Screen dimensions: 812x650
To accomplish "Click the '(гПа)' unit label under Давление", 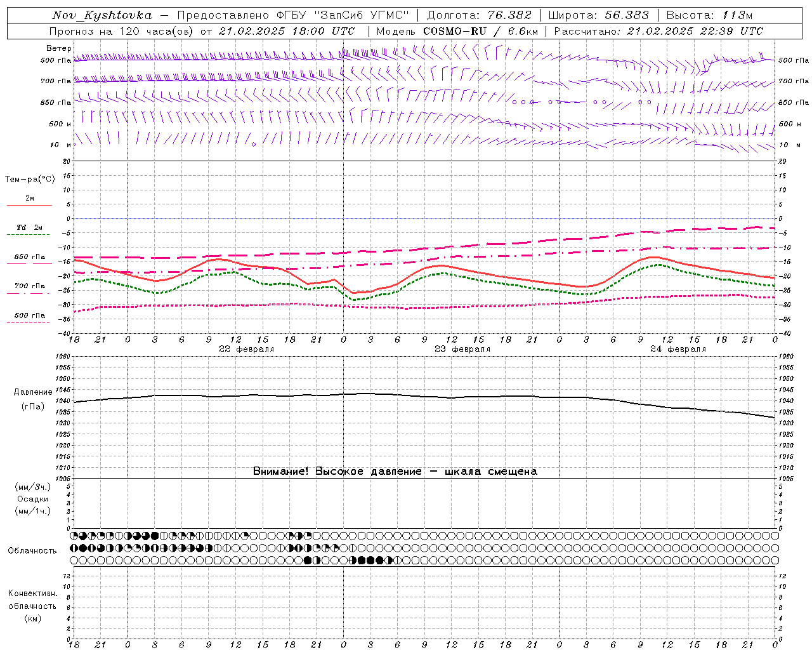I will tap(33, 407).
